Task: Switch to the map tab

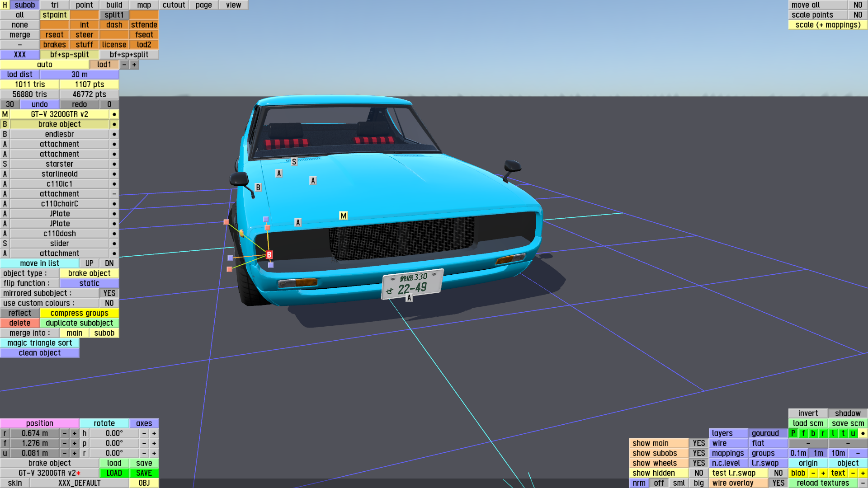Action: (144, 5)
